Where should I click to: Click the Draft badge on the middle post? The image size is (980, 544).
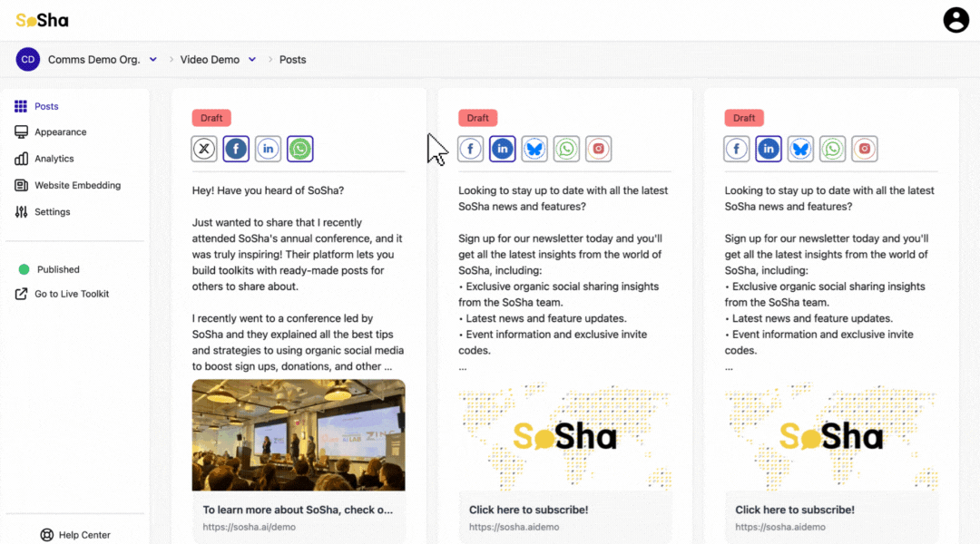click(x=477, y=118)
